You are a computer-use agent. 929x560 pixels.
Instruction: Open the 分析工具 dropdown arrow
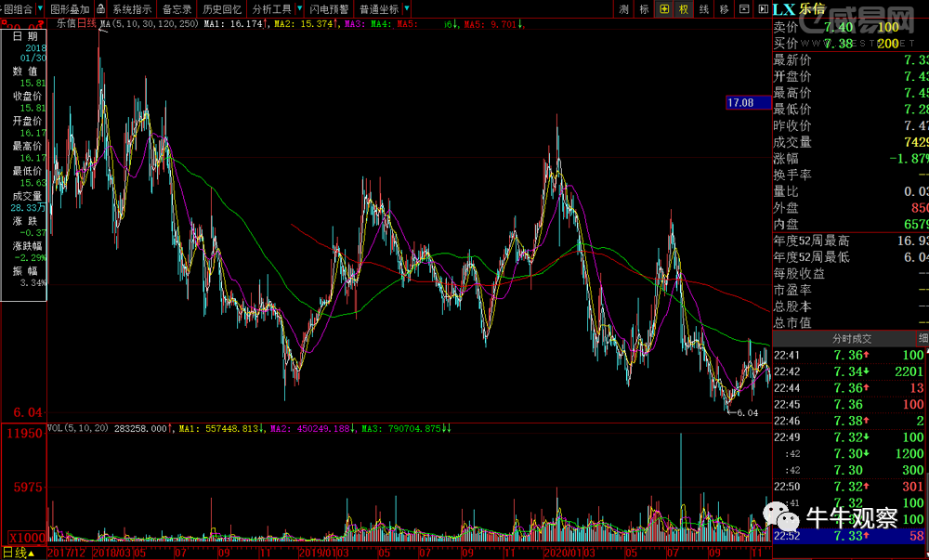[x=299, y=9]
